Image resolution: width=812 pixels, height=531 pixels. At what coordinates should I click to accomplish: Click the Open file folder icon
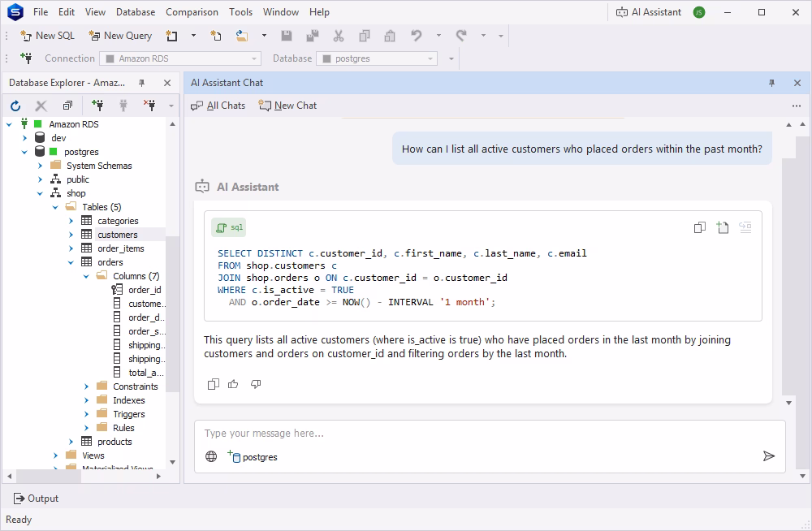tap(242, 36)
